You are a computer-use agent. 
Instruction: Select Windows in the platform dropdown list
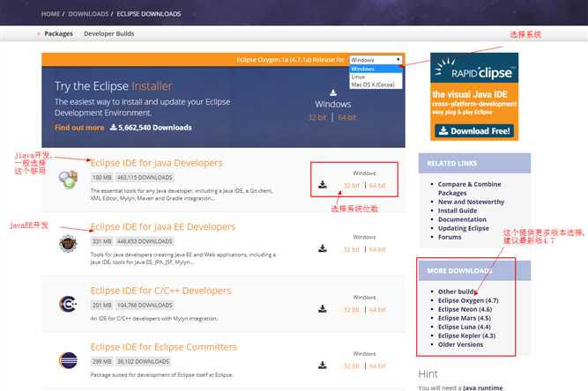[376, 69]
